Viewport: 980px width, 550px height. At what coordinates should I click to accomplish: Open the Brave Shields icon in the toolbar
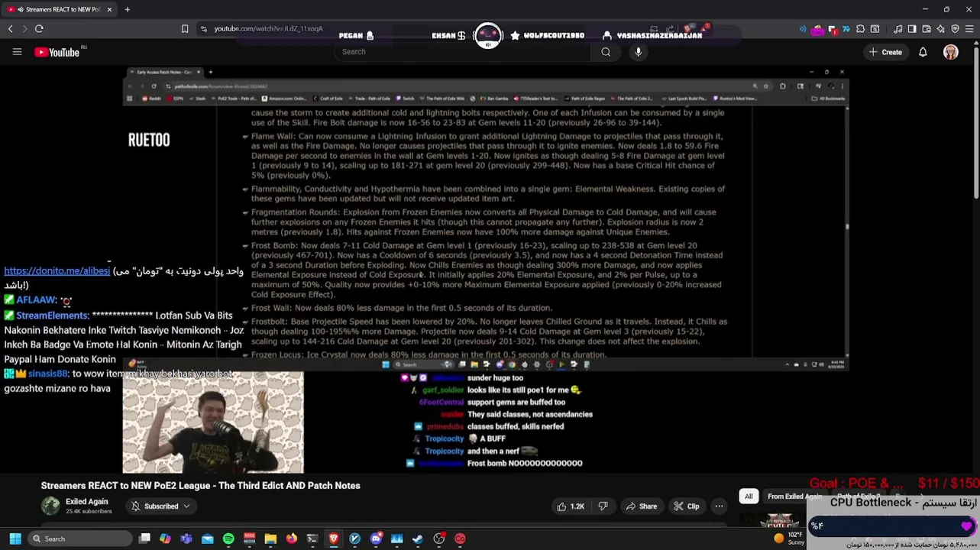point(955,29)
